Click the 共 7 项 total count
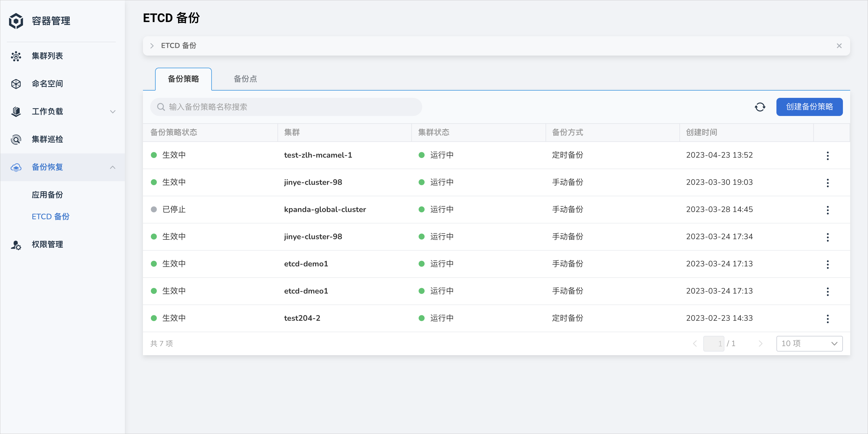 pos(161,344)
